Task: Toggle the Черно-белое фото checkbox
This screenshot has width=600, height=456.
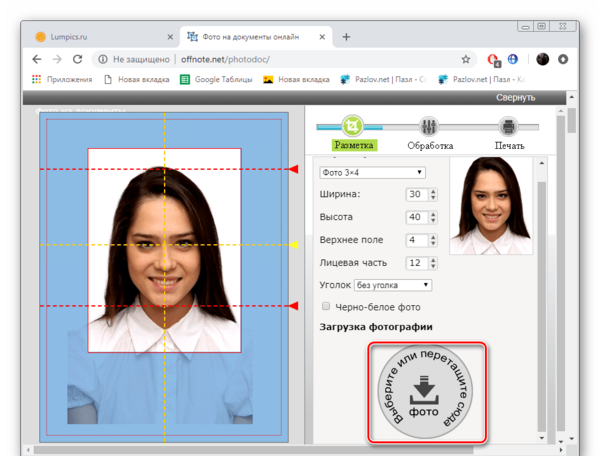Action: tap(326, 306)
